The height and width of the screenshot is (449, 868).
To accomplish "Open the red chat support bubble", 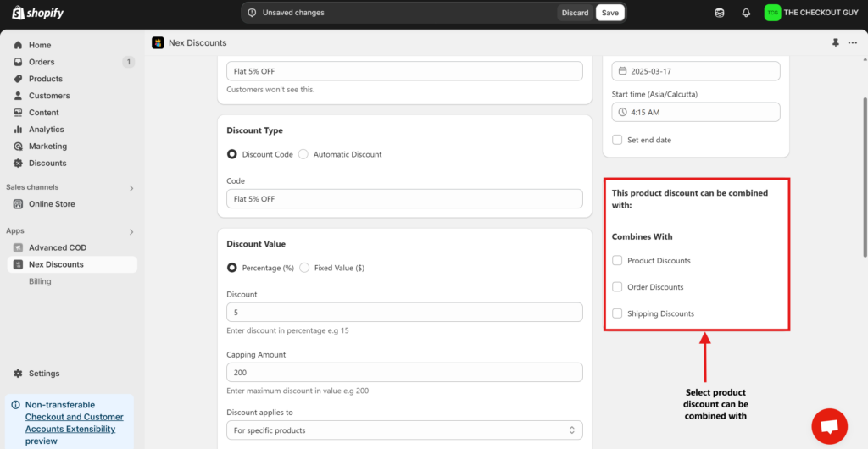I will pyautogui.click(x=829, y=426).
